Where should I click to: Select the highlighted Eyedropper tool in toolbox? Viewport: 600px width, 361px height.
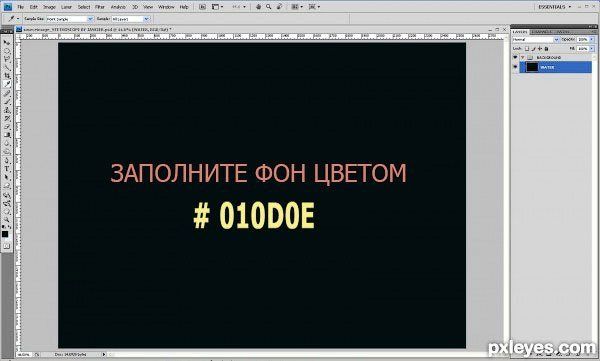pyautogui.click(x=7, y=84)
